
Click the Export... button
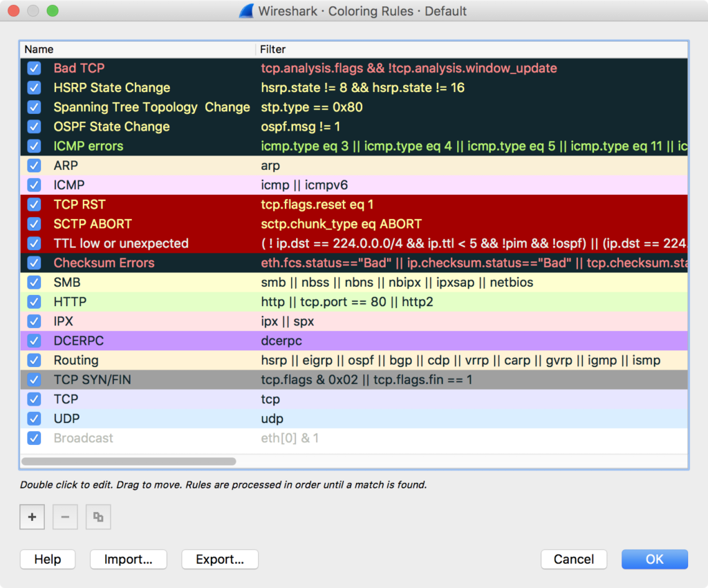pos(220,559)
